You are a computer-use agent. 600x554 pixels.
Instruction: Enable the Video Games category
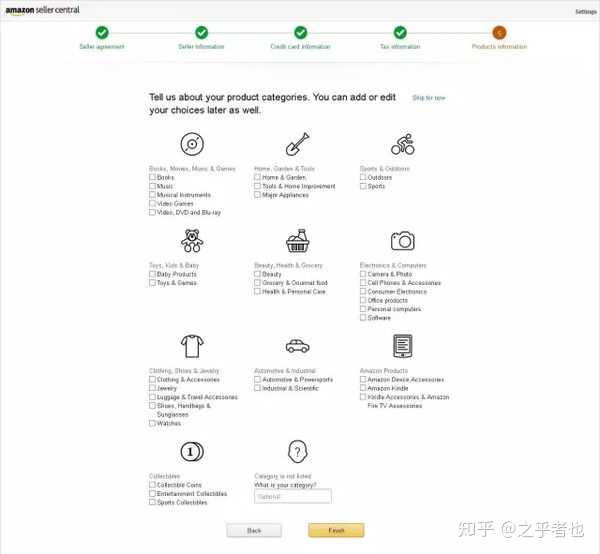pos(152,204)
